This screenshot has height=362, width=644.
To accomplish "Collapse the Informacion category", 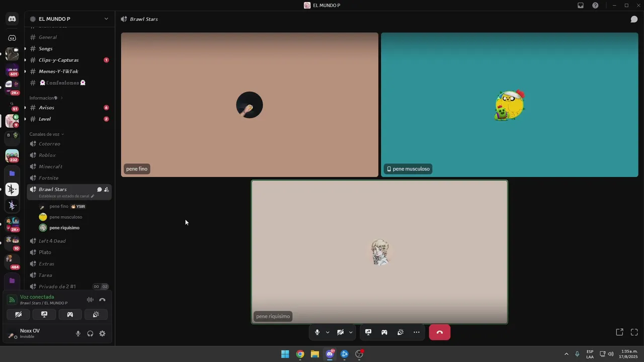I will [46, 98].
